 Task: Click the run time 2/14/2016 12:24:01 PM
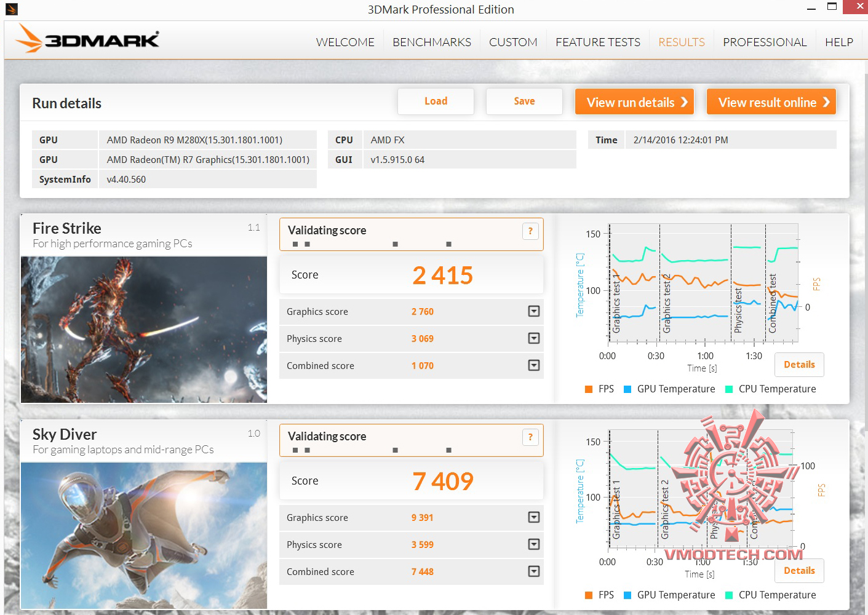point(680,140)
